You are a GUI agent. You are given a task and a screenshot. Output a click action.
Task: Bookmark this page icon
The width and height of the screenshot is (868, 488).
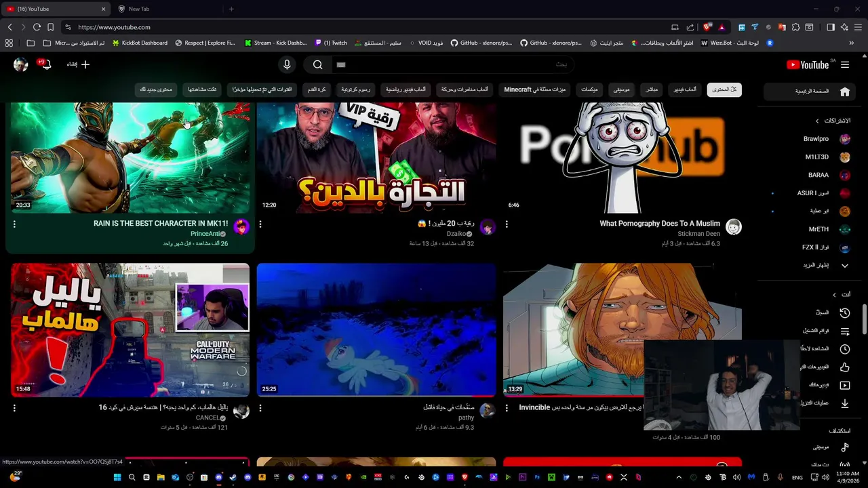[x=50, y=27]
